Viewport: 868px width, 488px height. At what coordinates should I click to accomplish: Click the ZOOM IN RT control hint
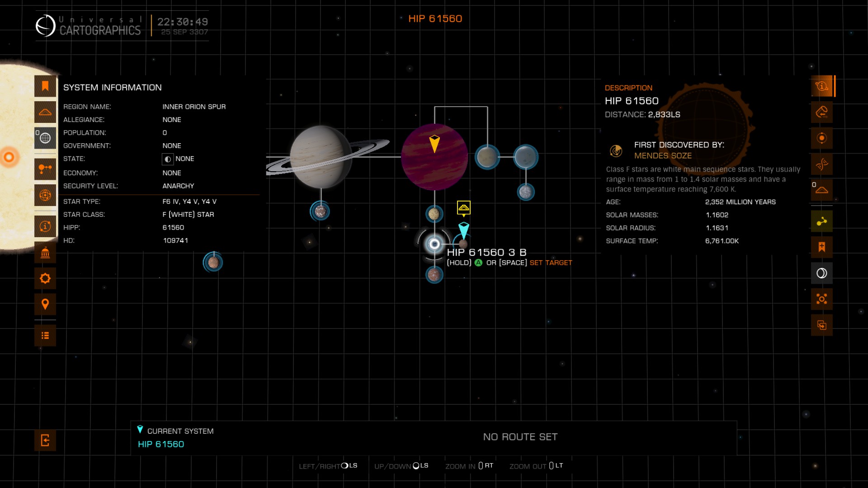(x=469, y=466)
